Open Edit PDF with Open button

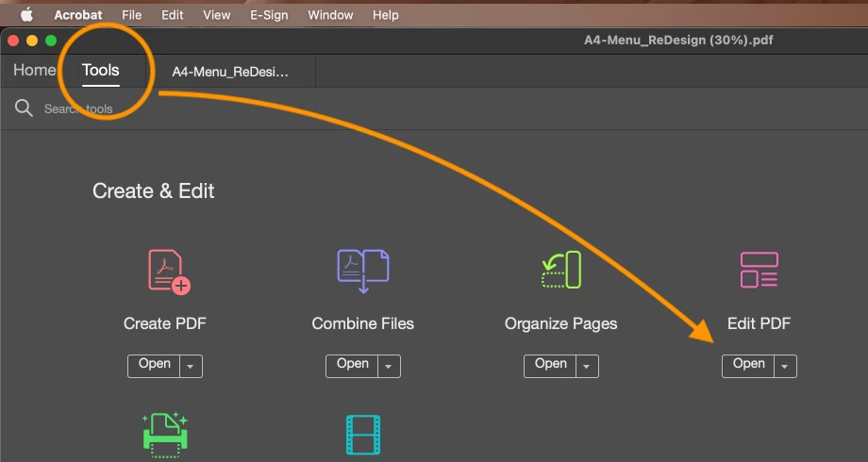pos(748,366)
